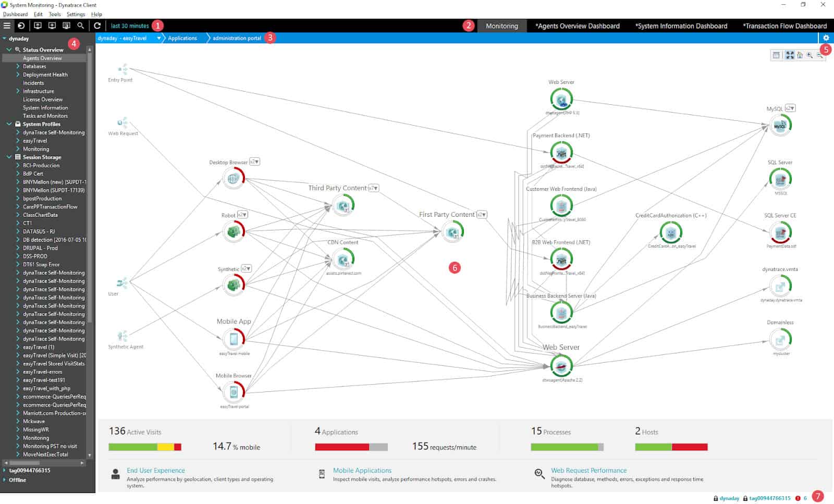Zoom in the transaction flow
Image resolution: width=834 pixels, height=504 pixels.
810,55
